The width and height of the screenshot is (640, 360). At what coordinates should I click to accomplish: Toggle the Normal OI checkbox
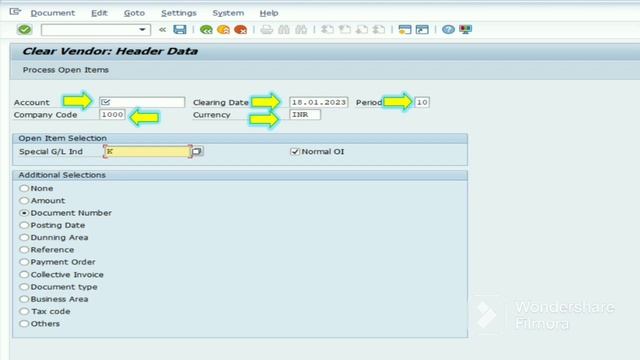[x=295, y=151]
